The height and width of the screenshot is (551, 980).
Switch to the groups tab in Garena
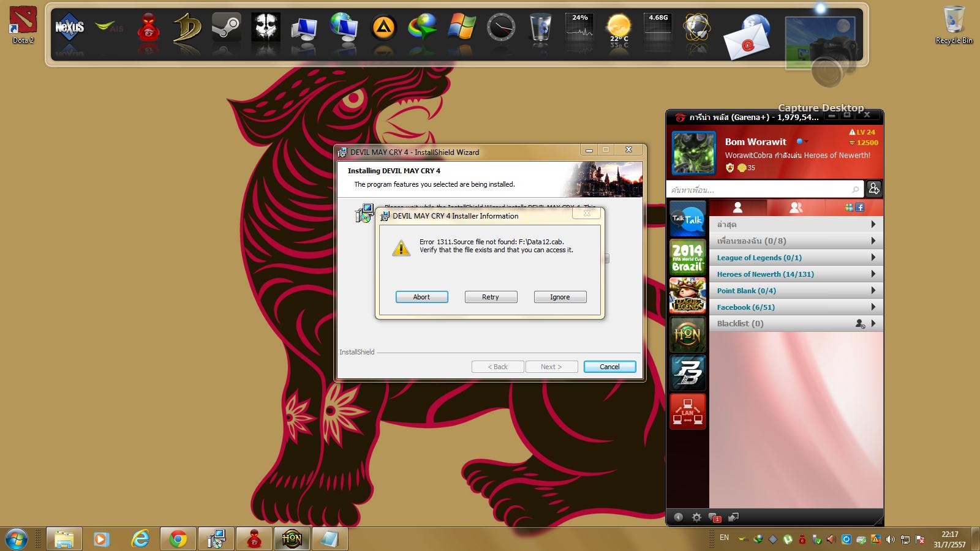point(796,208)
